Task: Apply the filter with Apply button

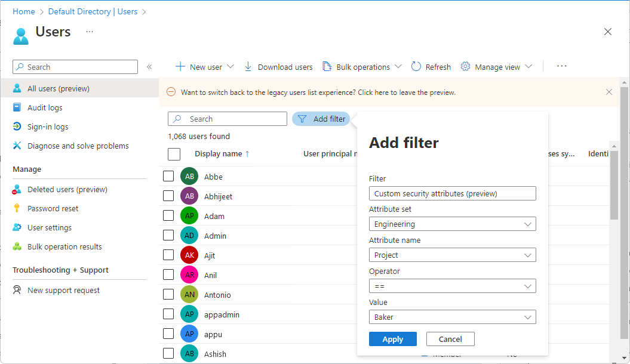Action: [392, 339]
